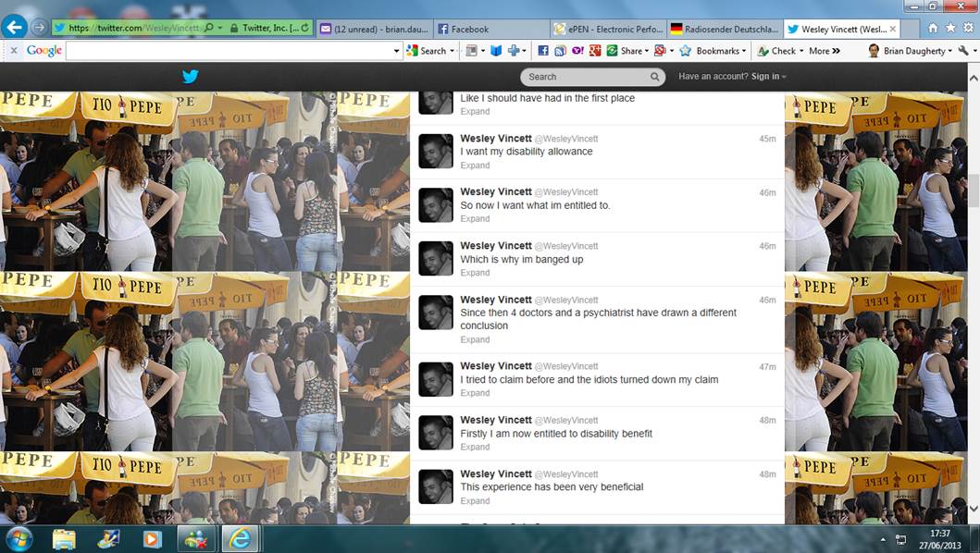Screen dimensions: 980x553
Task: Expand the 'So now I want what im entitled to' tweet
Action: (x=475, y=218)
